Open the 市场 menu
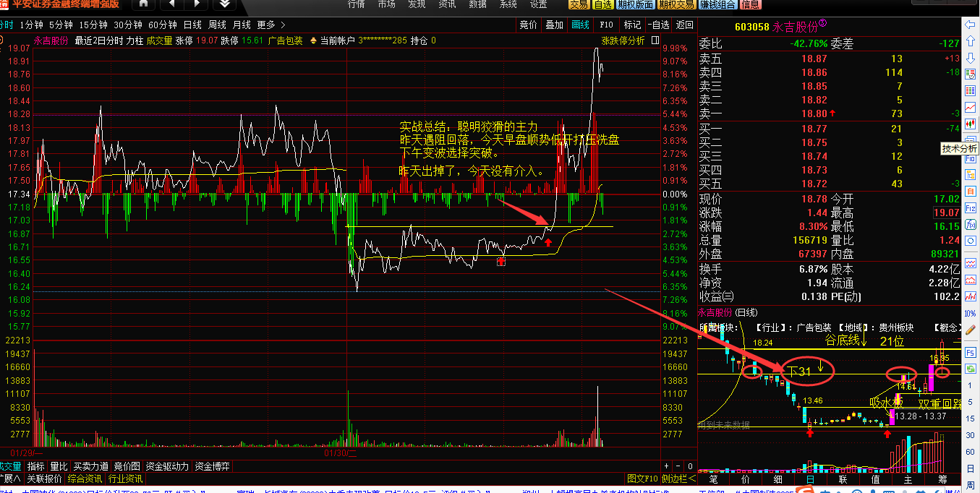The height and width of the screenshot is (493, 980). pos(386,4)
